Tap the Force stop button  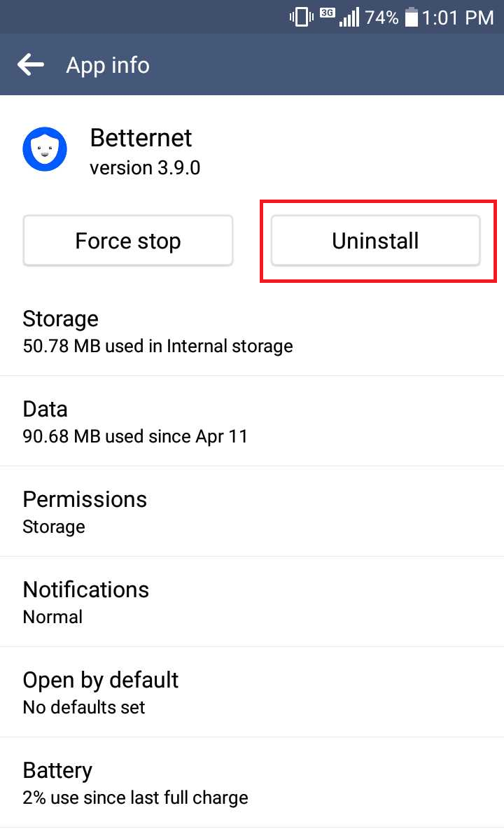(x=128, y=241)
